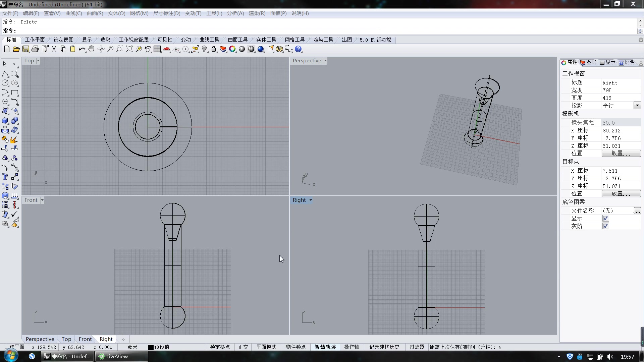Screen dimensions: 644x362
Task: Select the Pan hand tool
Action: tap(91, 49)
